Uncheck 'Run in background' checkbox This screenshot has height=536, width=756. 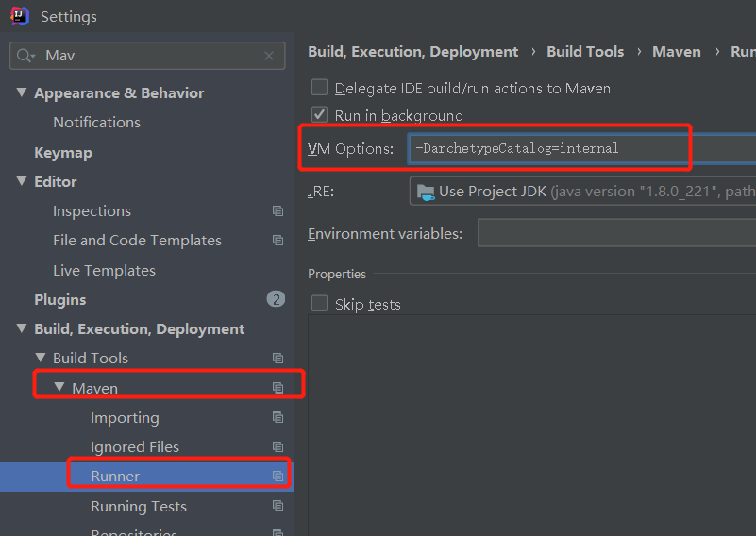pyautogui.click(x=319, y=115)
